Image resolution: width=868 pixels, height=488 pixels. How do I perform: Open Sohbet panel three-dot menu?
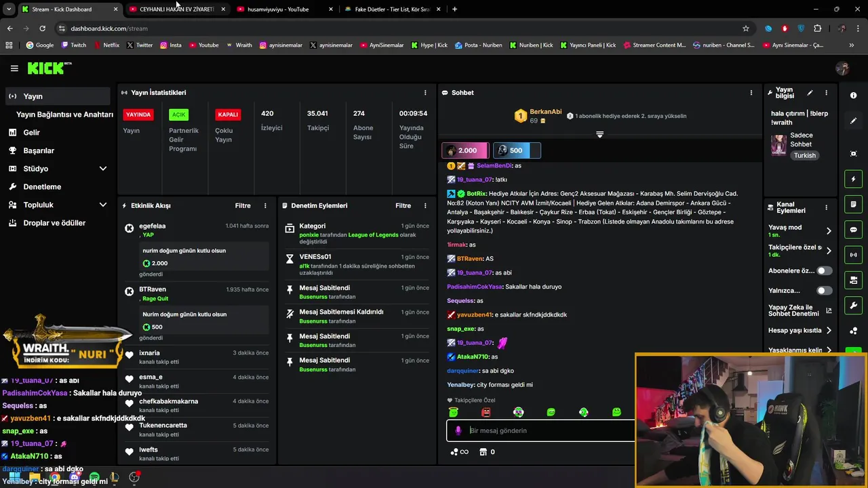[x=751, y=92]
